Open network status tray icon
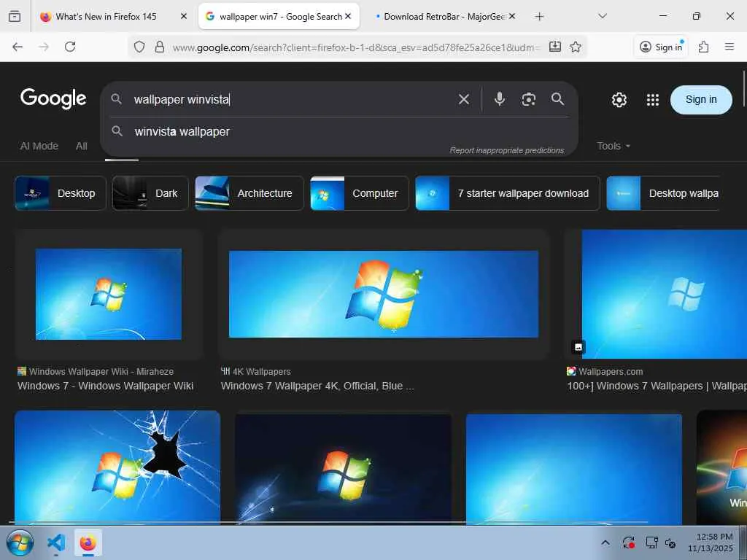 pos(651,542)
